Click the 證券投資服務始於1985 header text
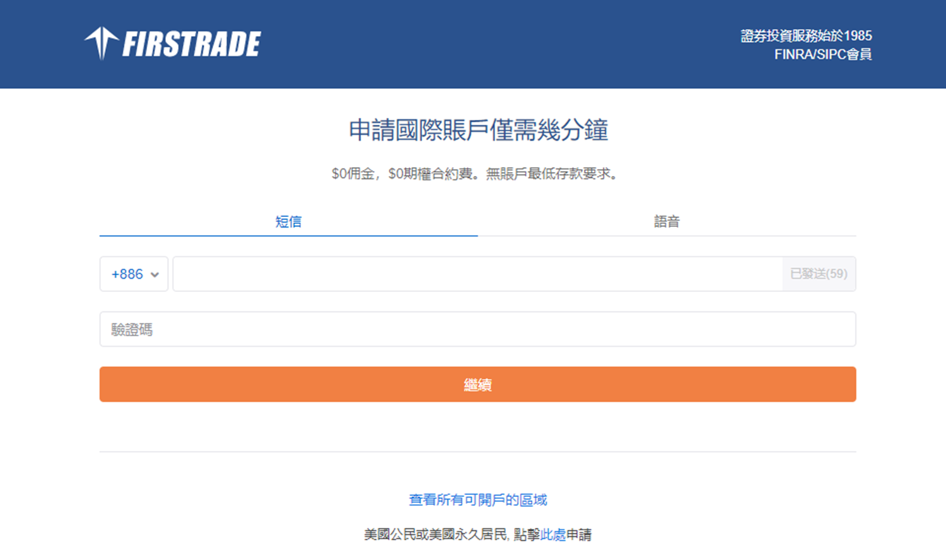The width and height of the screenshot is (946, 560). click(x=806, y=36)
